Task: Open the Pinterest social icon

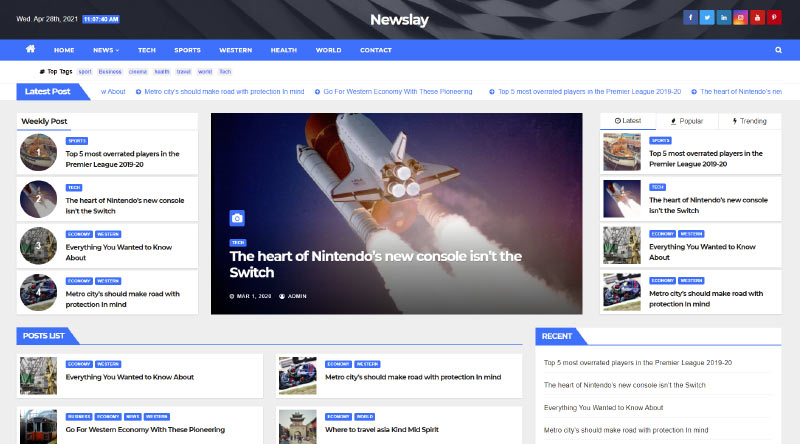Action: coord(774,18)
